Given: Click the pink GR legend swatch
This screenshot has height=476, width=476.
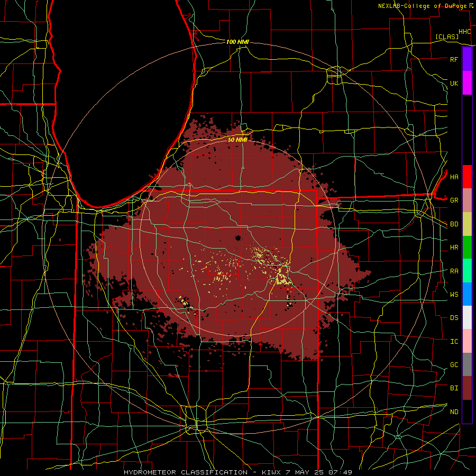Looking at the screenshot, I should click(x=467, y=200).
